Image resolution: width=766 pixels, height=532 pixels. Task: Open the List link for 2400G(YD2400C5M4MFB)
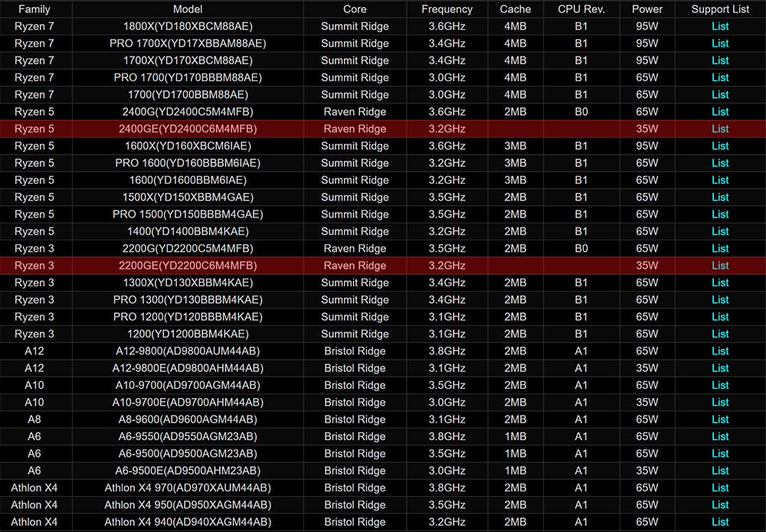720,112
